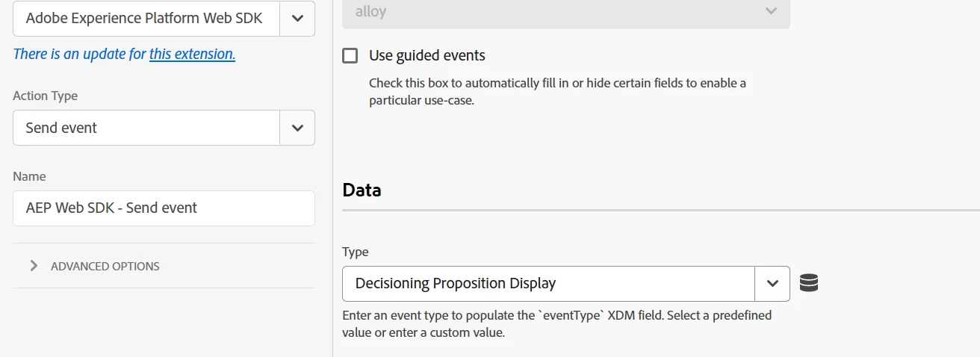
Task: Enable the Use guided events checkbox
Action: (x=350, y=55)
